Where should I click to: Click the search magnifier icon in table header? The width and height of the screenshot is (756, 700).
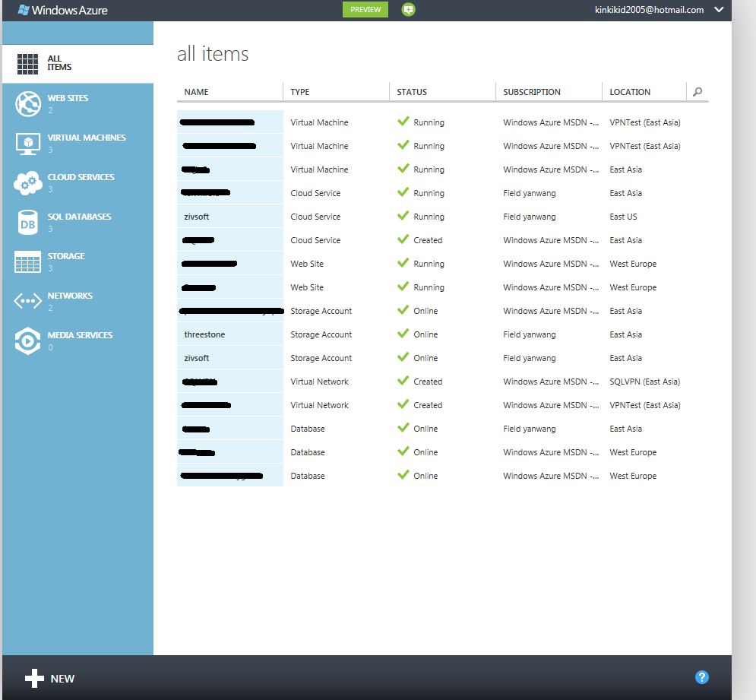tap(697, 92)
